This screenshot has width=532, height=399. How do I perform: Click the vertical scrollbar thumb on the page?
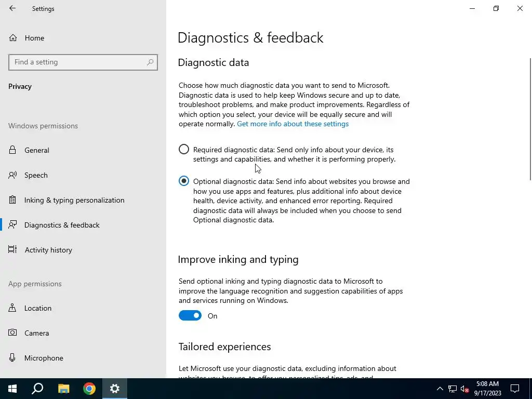[x=530, y=119]
